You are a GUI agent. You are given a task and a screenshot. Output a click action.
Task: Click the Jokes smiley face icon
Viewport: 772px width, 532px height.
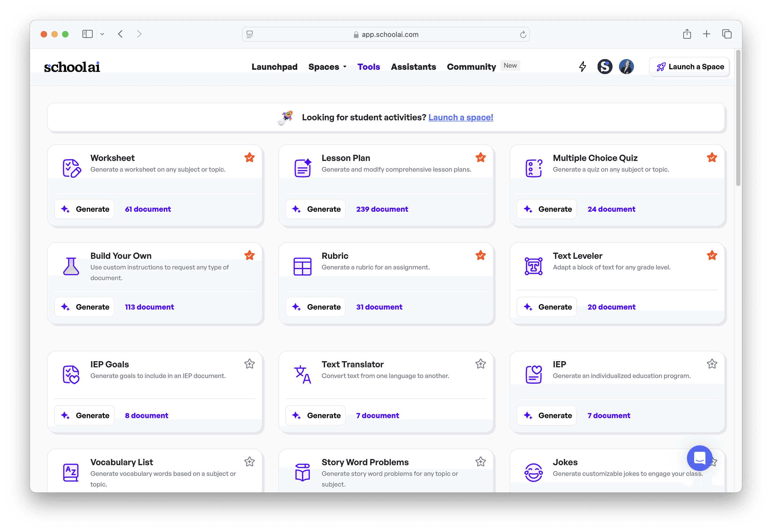click(533, 472)
